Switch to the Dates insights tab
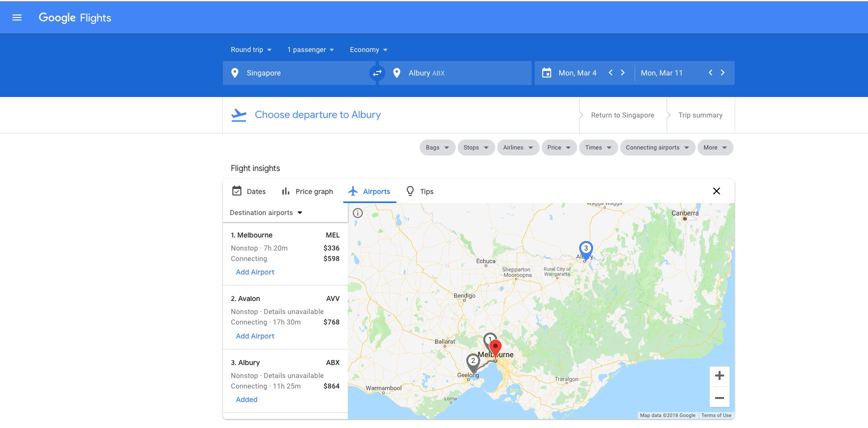 click(249, 191)
